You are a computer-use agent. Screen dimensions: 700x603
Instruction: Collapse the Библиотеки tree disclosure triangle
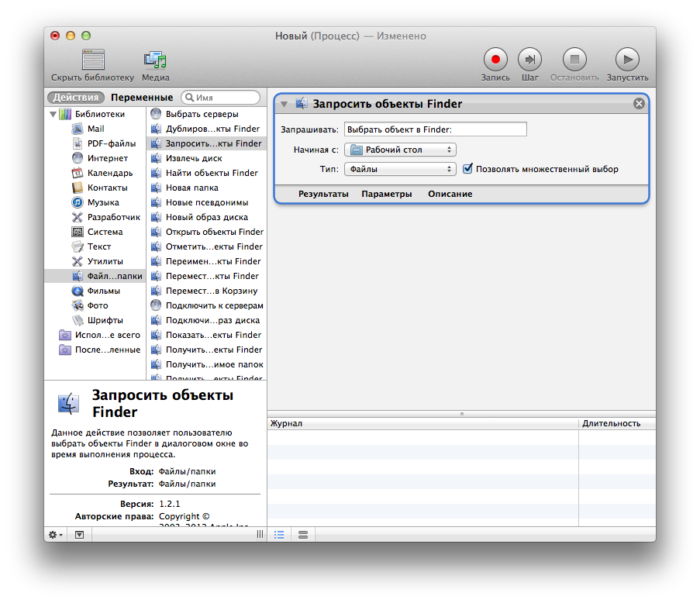click(53, 115)
